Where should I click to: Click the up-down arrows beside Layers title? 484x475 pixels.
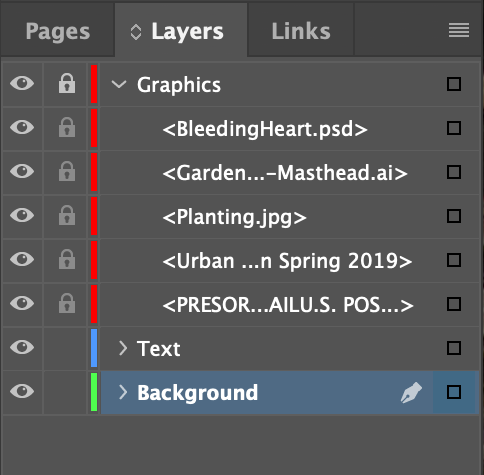point(136,32)
